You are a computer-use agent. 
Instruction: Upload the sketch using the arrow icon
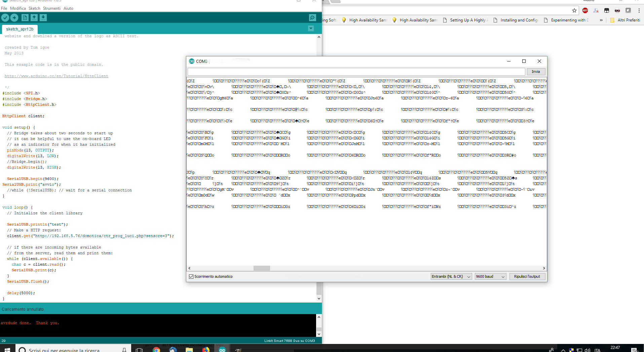14,17
